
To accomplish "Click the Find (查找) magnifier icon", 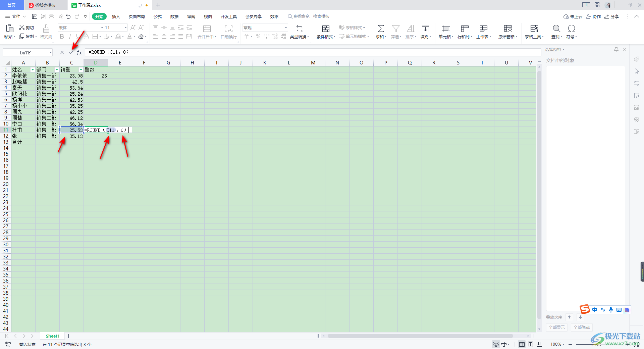I will point(556,29).
